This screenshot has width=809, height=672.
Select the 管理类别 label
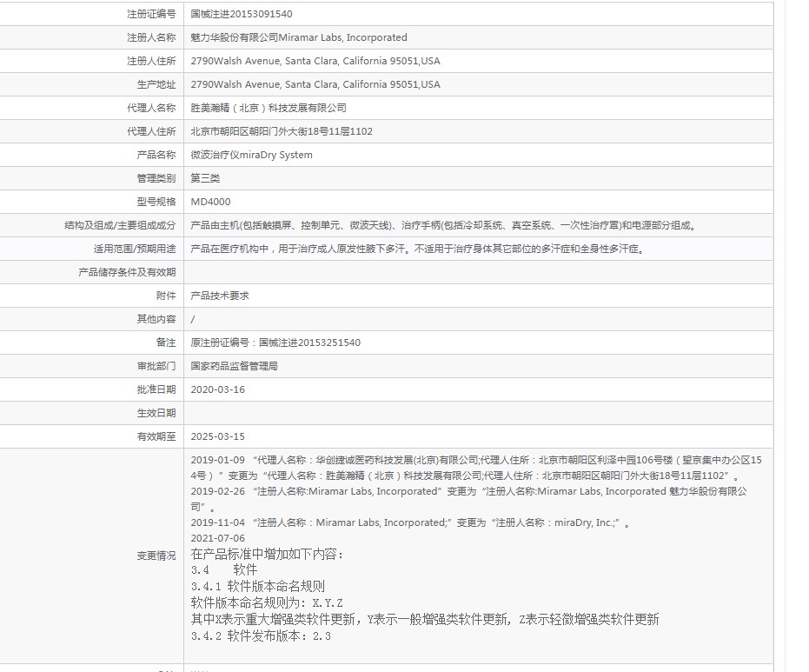156,178
